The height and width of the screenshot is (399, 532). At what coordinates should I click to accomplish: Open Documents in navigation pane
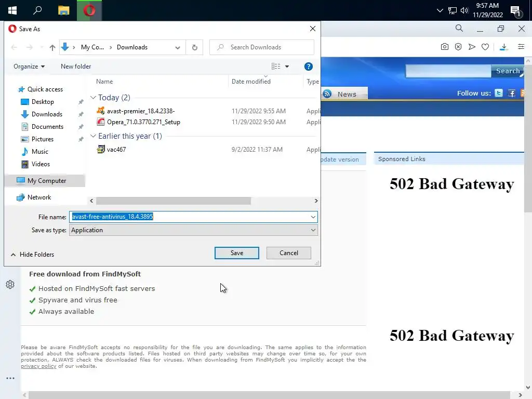pos(47,127)
